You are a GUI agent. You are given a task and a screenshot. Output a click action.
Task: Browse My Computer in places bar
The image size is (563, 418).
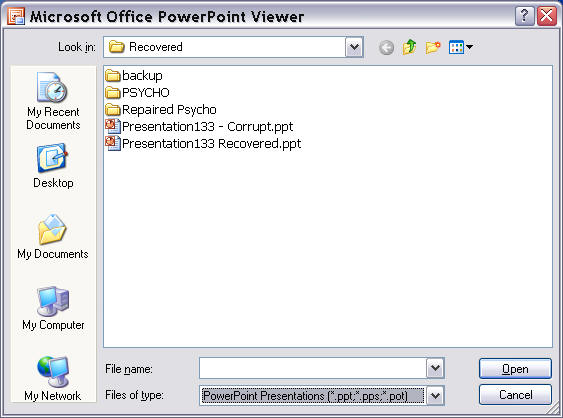click(53, 308)
